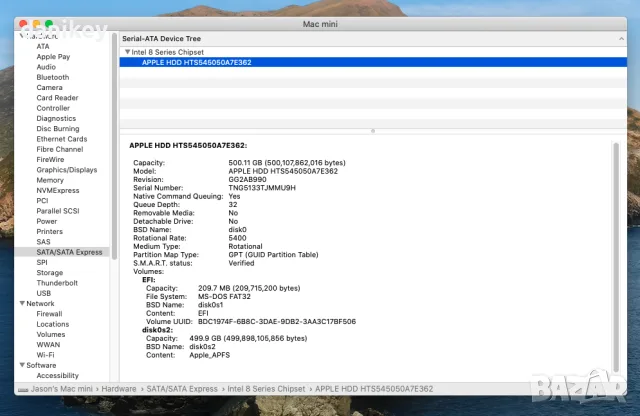Open the Memory section
Screen dimensions: 640x416
[x=50, y=180]
